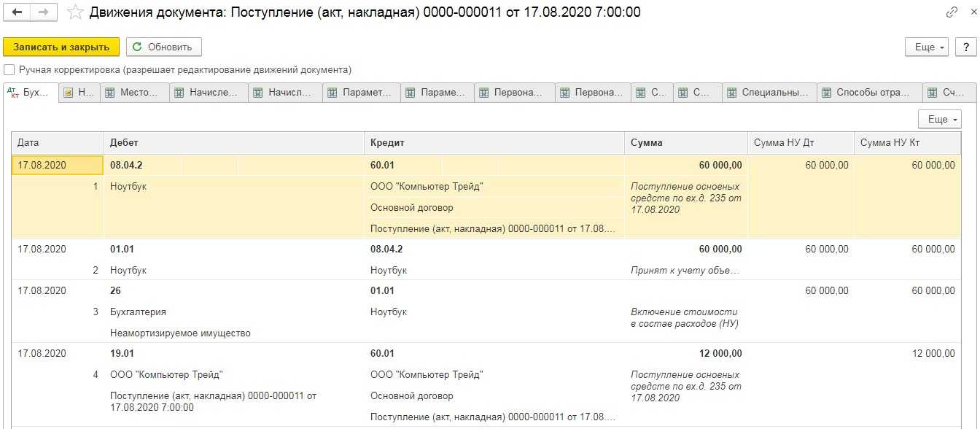Viewport: 980px width, 429px height.
Task: Add document to favorites with star icon
Action: [x=74, y=12]
